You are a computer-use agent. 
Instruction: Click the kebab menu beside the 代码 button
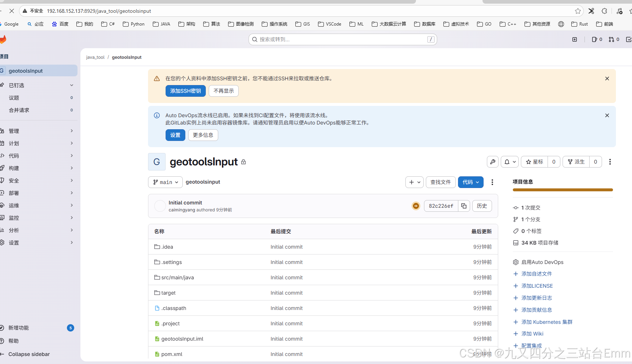492,182
